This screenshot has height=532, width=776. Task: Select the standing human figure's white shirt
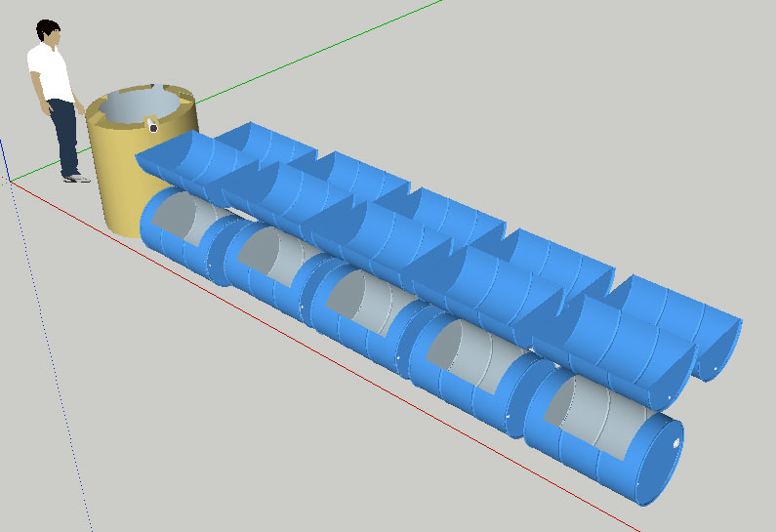[50, 73]
